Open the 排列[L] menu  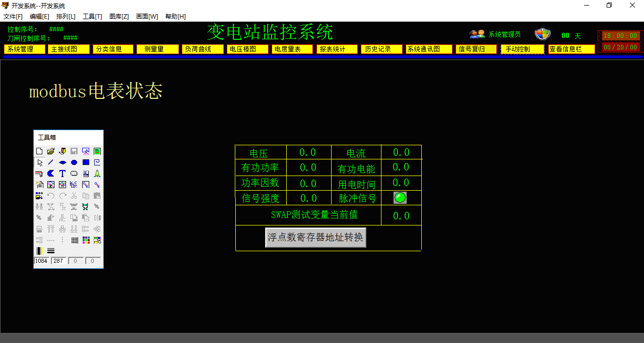pos(66,17)
